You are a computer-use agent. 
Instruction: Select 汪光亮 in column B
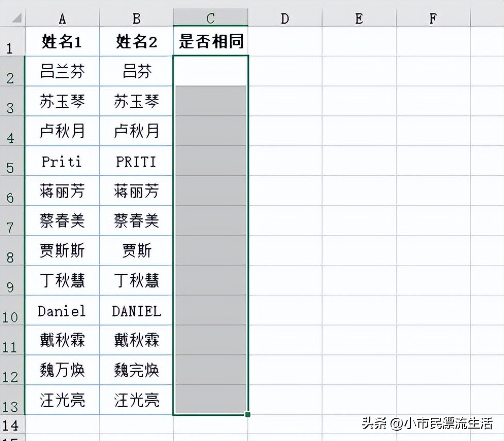pyautogui.click(x=136, y=400)
